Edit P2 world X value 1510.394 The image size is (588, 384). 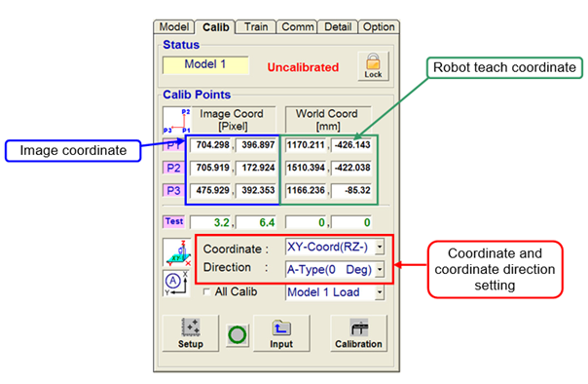(306, 168)
